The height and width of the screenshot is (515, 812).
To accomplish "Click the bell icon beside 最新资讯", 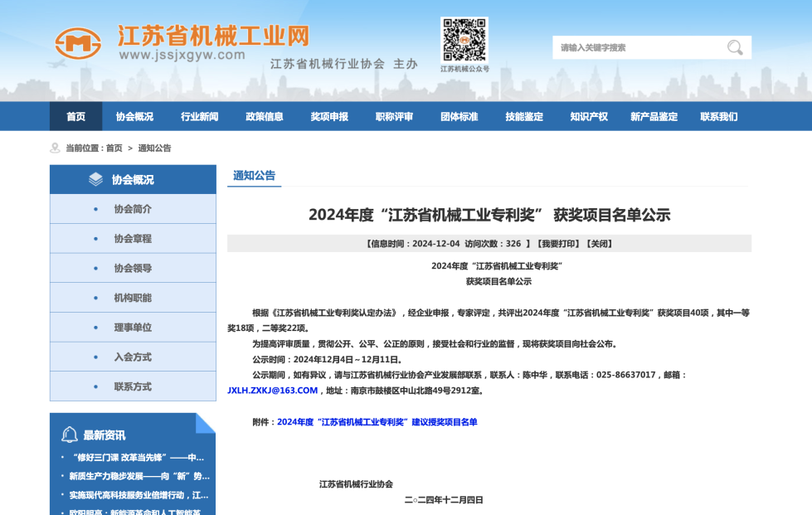I will pyautogui.click(x=70, y=435).
